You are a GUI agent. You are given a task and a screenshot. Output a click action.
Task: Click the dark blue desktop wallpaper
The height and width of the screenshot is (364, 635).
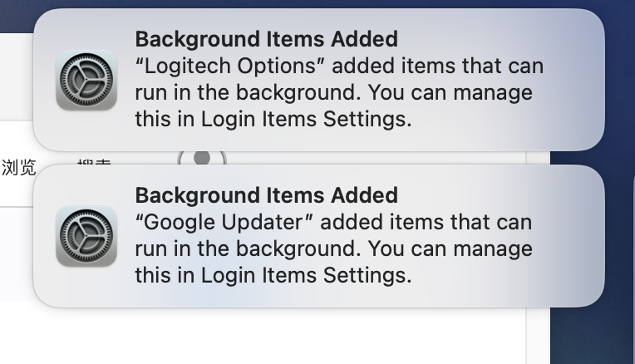pyautogui.click(x=592, y=332)
